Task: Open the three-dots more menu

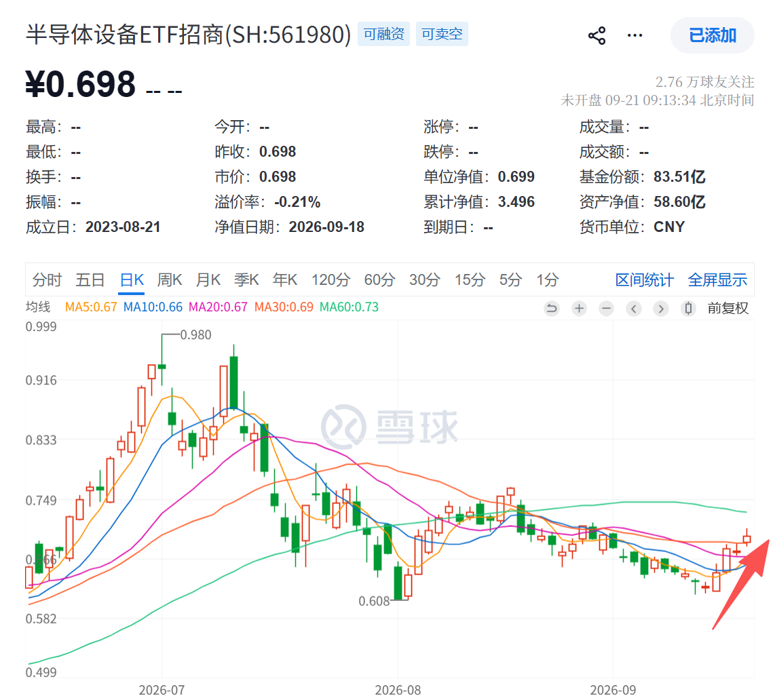Action: (x=635, y=35)
